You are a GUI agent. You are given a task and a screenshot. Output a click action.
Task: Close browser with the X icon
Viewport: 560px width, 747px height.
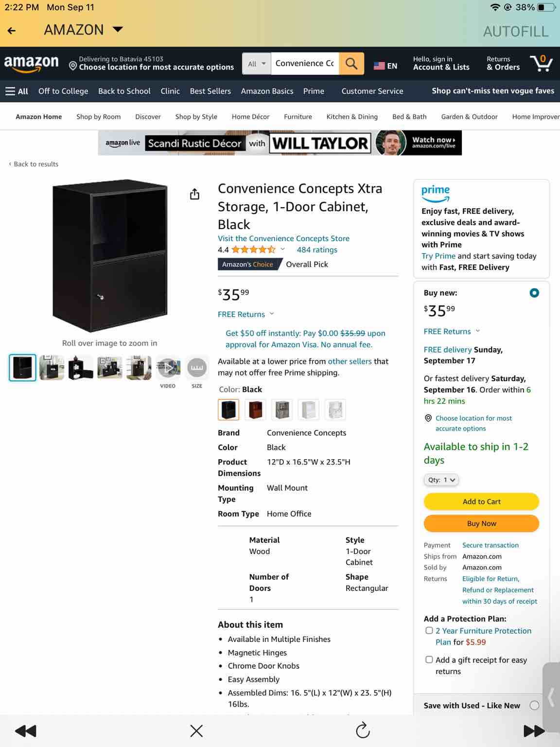click(196, 730)
